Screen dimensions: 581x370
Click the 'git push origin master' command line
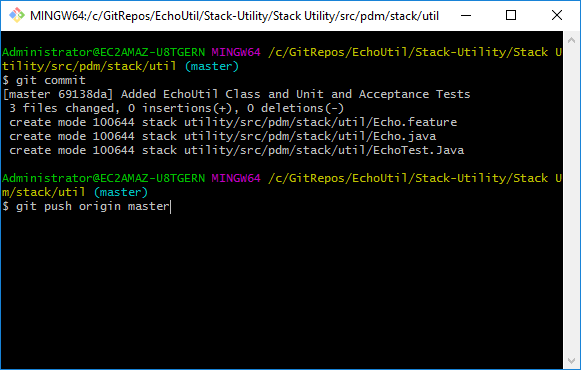point(86,206)
